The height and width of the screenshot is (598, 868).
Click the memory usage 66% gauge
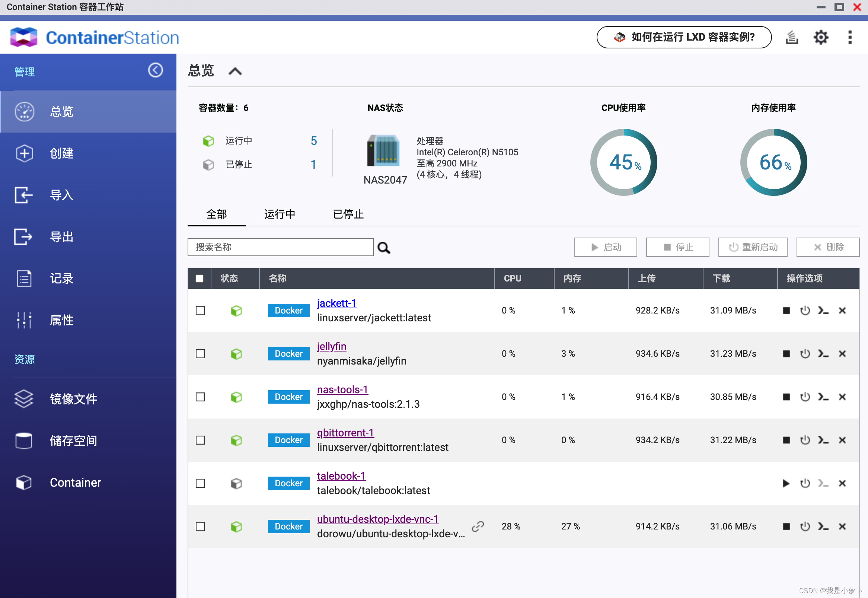coord(773,162)
